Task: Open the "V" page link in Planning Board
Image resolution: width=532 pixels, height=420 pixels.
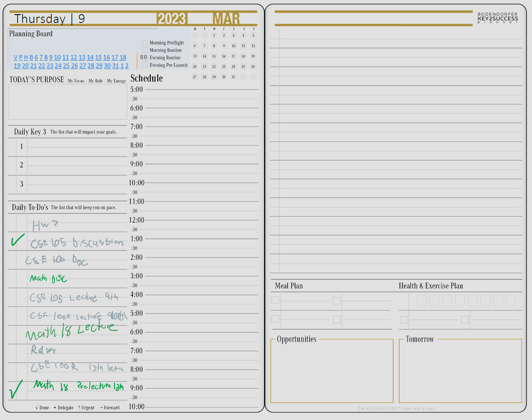Action: click(15, 57)
